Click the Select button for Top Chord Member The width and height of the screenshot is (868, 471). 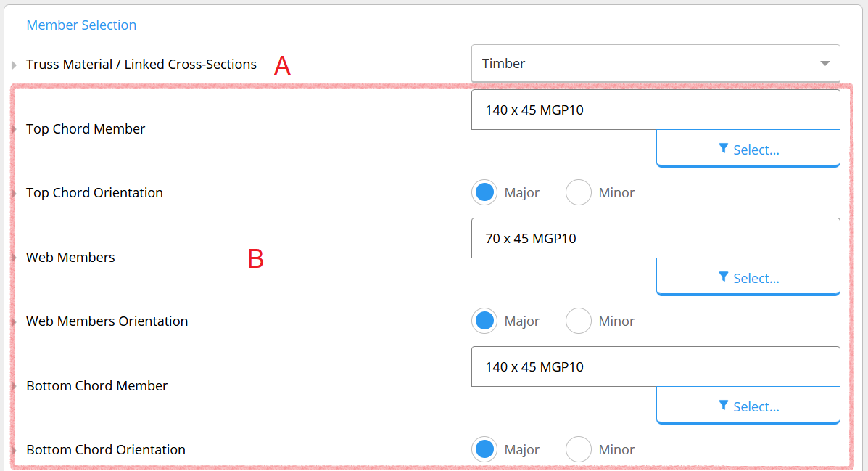click(748, 149)
